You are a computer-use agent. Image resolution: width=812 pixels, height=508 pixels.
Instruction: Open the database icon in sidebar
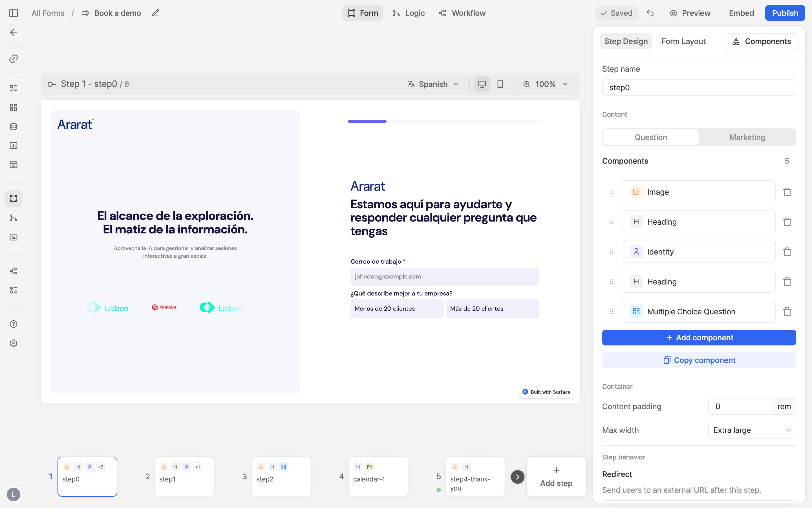[14, 126]
